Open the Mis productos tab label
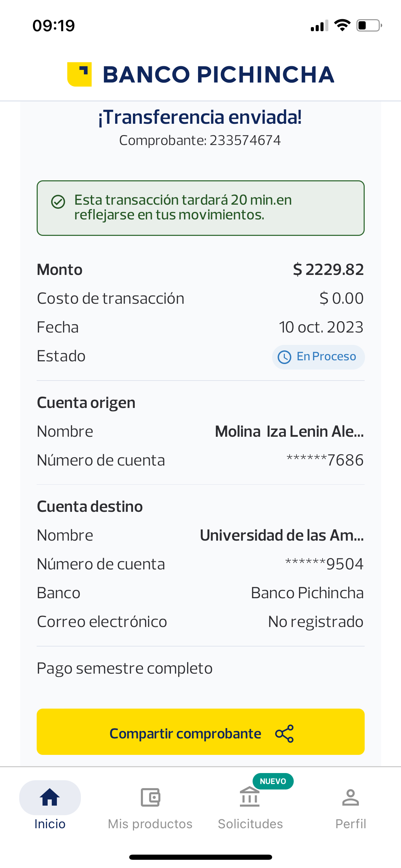401x868 pixels. pos(150,824)
